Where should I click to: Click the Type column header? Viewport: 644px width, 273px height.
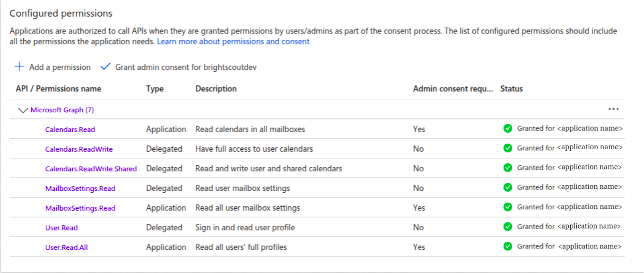click(x=154, y=88)
